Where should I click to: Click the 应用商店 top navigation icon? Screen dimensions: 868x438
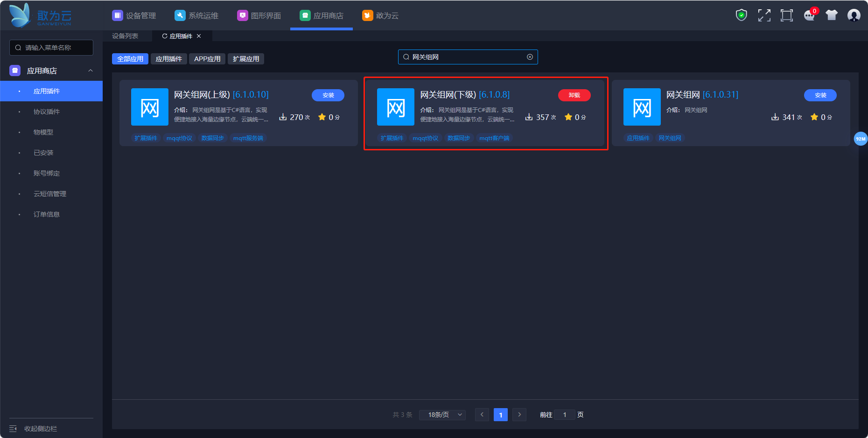(305, 15)
